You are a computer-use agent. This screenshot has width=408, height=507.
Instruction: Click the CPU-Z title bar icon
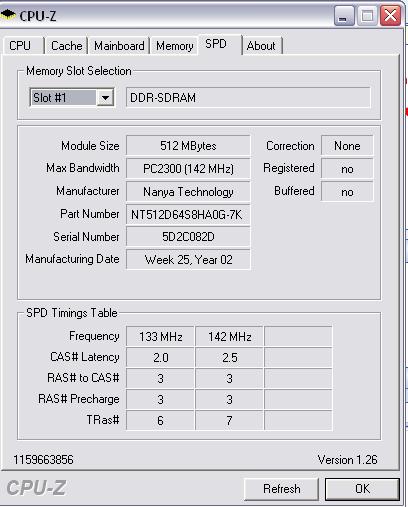point(8,15)
